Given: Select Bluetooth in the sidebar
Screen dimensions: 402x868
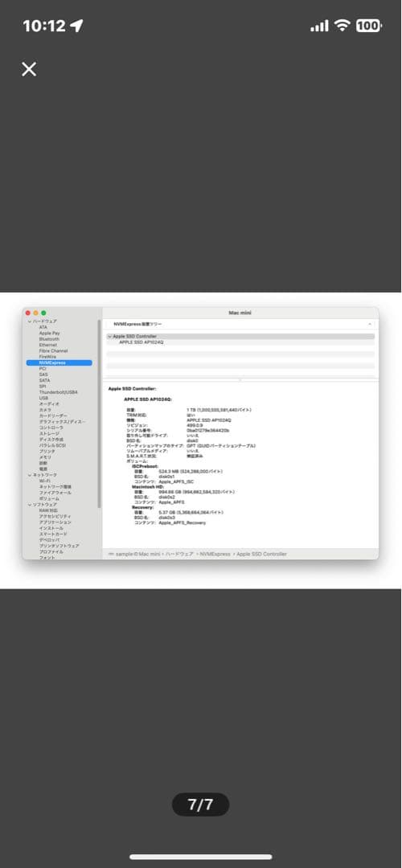Looking at the screenshot, I should (x=49, y=339).
